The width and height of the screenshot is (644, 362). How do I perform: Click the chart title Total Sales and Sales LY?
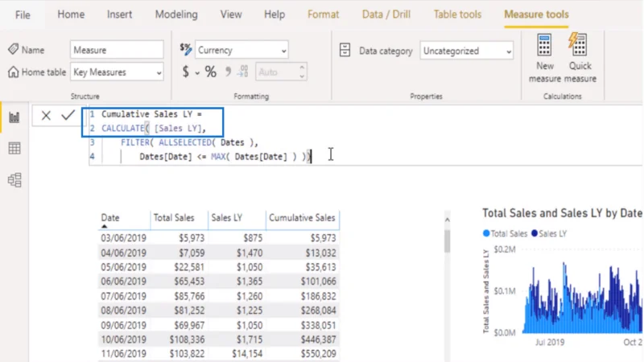point(562,213)
